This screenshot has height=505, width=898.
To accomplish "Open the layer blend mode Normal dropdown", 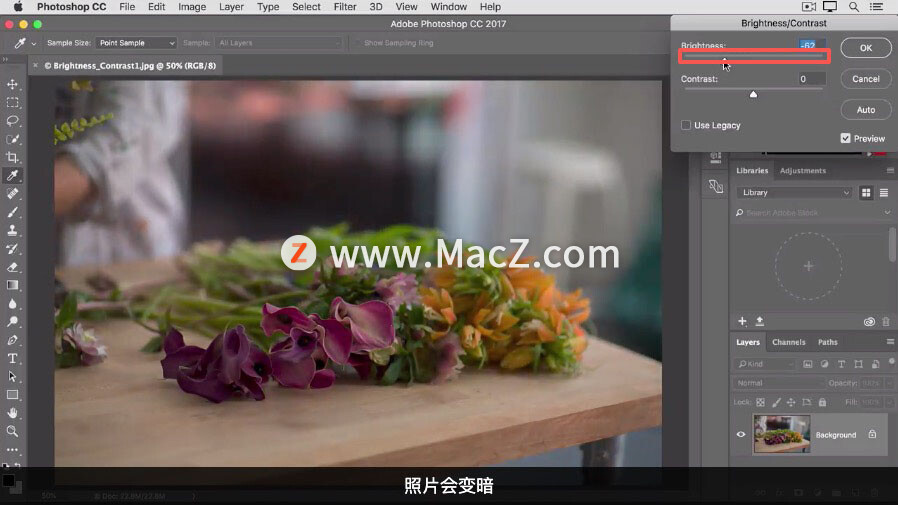I will tap(778, 383).
